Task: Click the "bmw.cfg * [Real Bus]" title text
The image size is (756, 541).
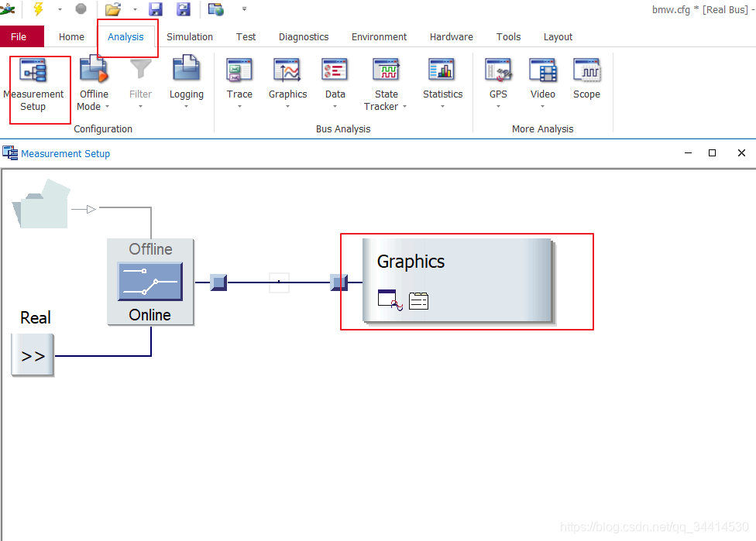Action: coord(700,9)
